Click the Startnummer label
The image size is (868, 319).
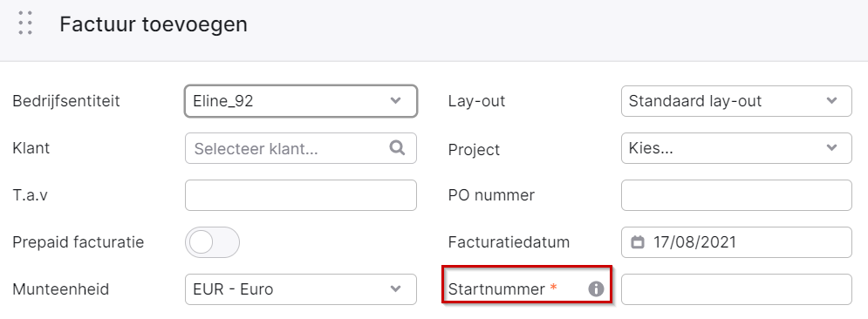497,289
